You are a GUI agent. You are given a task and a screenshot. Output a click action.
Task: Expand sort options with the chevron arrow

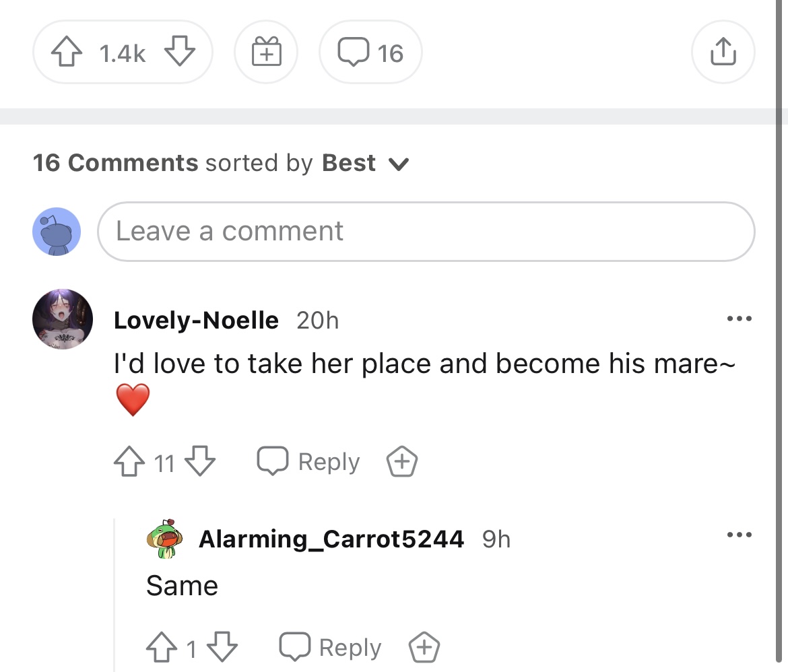click(x=399, y=164)
